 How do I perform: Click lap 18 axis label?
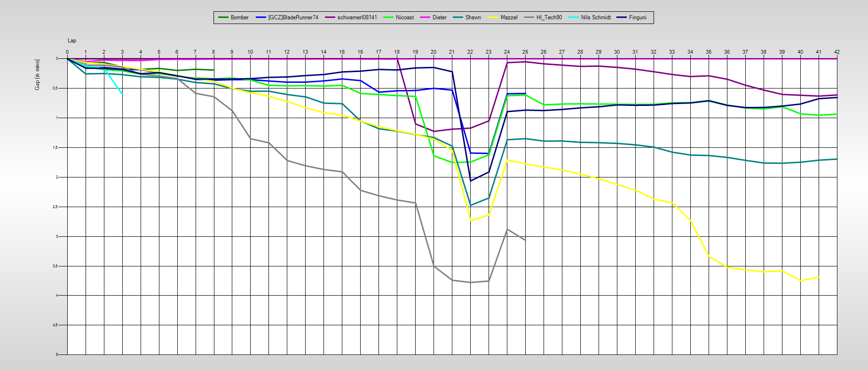[x=397, y=52]
